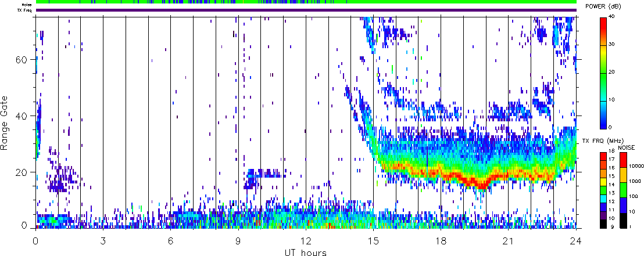This screenshot has height=256, width=644.
Task: Click the '17' label on the TX FRQ scale
Action: tap(612, 159)
